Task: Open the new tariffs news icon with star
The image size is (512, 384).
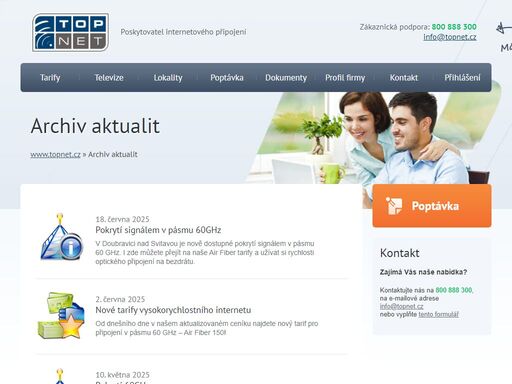Action: click(x=61, y=315)
